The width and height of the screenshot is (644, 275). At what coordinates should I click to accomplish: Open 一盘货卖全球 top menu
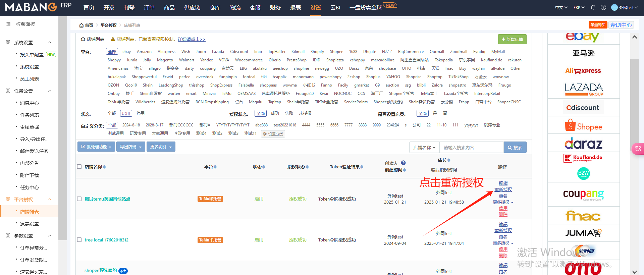coord(366,7)
